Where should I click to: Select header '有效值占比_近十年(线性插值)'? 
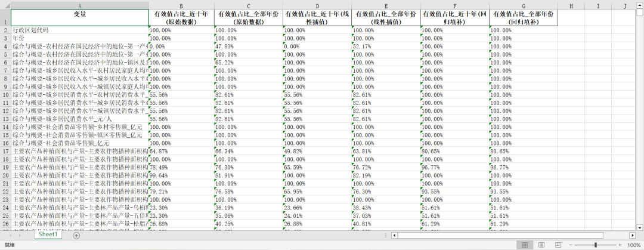tap(317, 18)
